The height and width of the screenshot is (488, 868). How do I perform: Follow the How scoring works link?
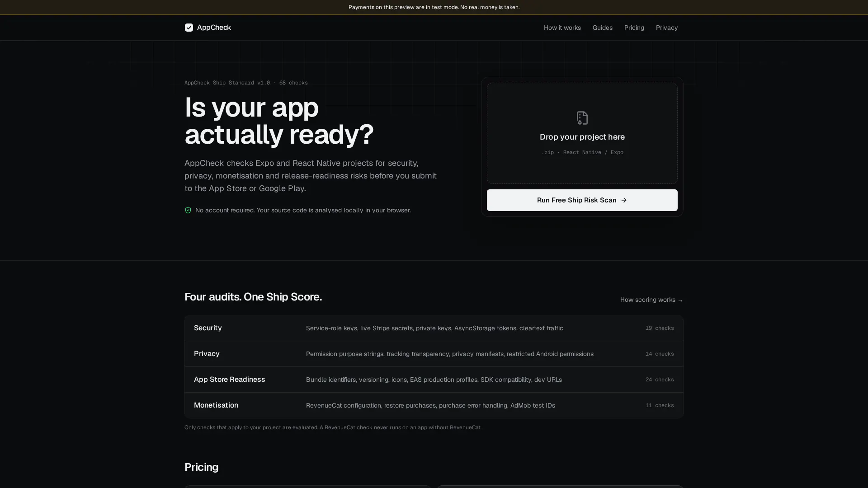[x=651, y=300]
